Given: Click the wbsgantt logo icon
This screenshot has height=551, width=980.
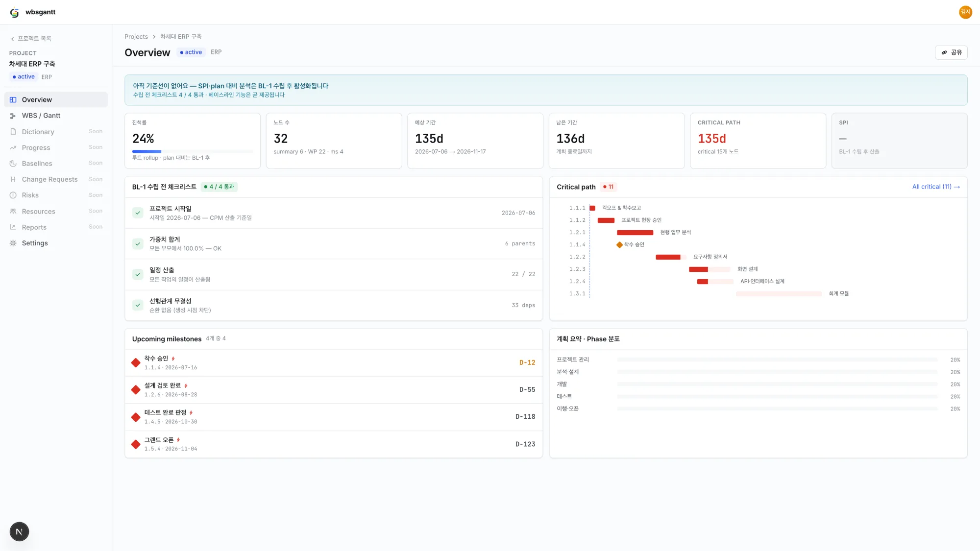Looking at the screenshot, I should 15,12.
